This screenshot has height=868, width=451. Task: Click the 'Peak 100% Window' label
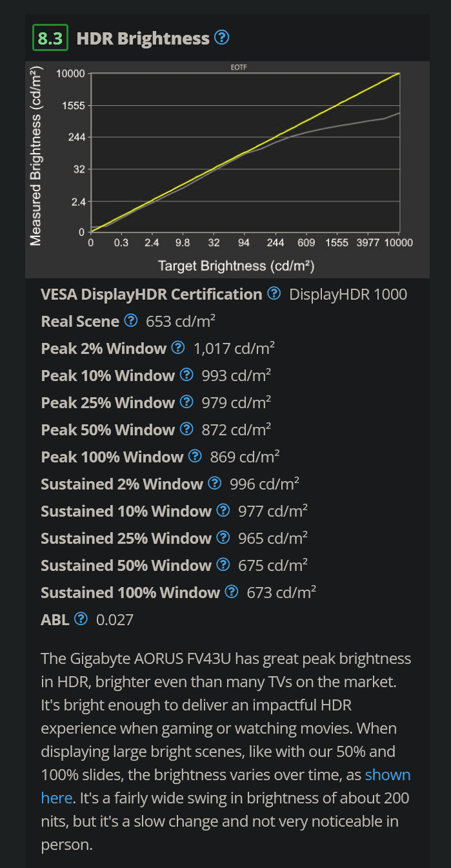(x=112, y=457)
